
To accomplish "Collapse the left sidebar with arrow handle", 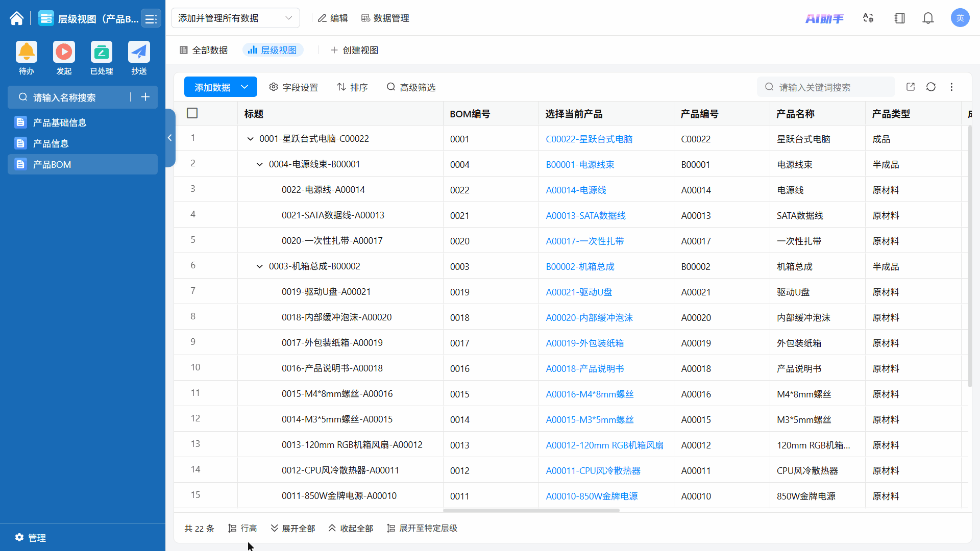I will coord(169,138).
